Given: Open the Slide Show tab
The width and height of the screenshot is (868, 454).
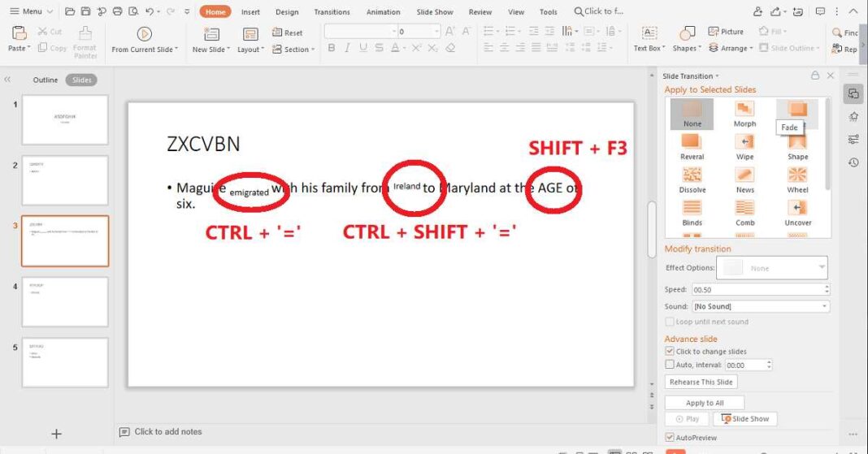Looking at the screenshot, I should (x=435, y=11).
